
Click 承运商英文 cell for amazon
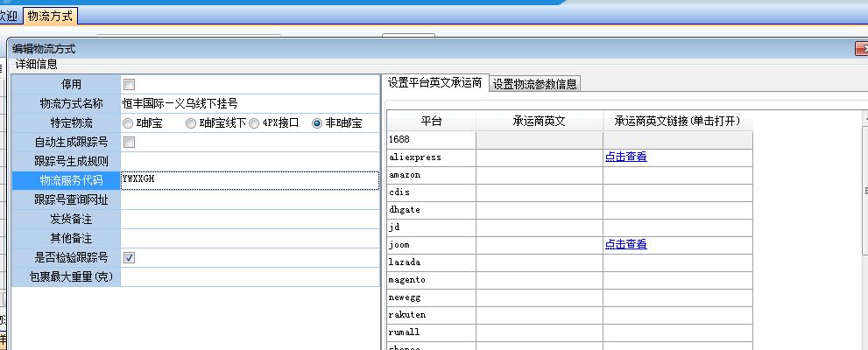point(540,175)
